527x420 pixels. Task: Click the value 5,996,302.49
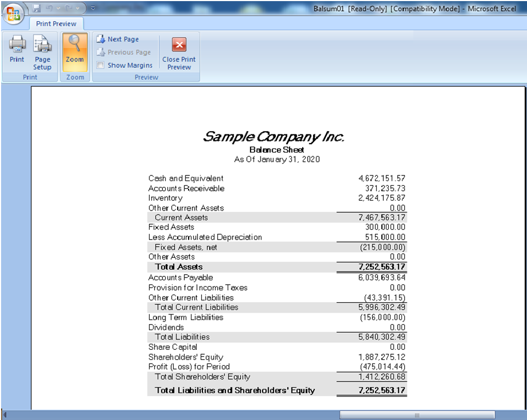pyautogui.click(x=382, y=307)
